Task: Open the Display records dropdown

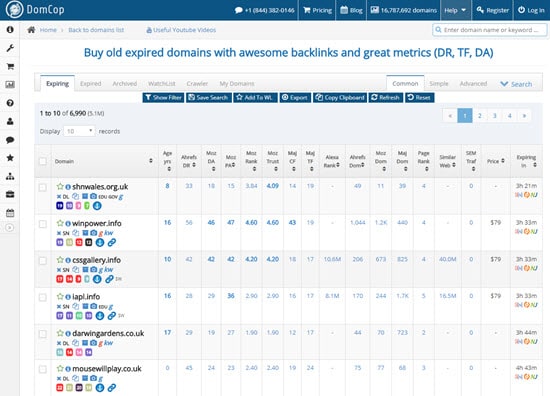Action: click(79, 131)
